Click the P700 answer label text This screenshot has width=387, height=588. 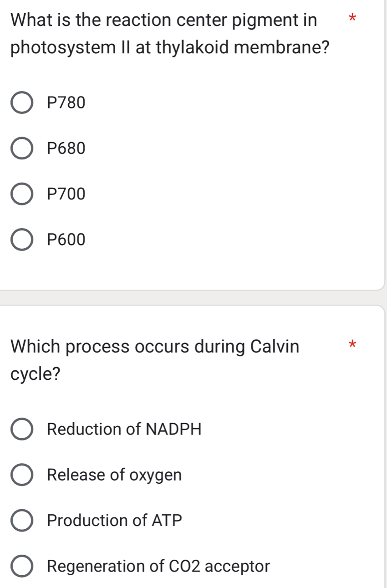[x=66, y=194]
